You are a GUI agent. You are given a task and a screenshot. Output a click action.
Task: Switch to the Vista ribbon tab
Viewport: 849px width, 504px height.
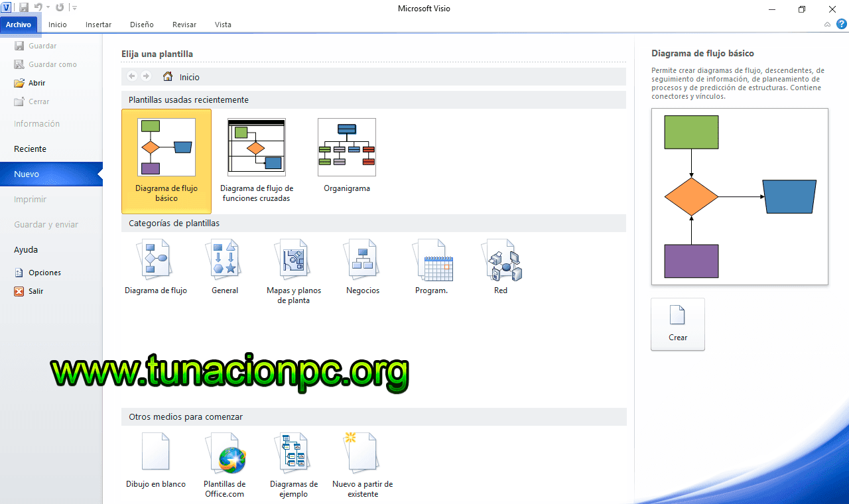(x=223, y=25)
